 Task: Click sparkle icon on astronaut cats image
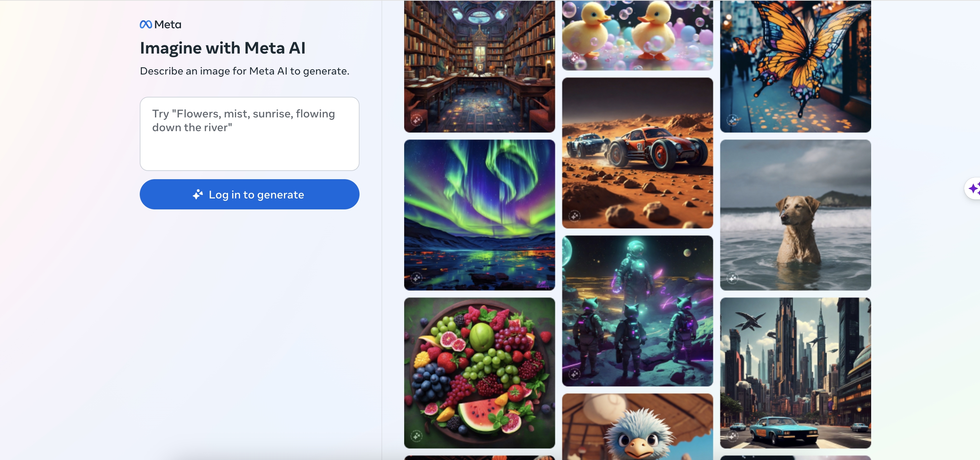coord(574,374)
